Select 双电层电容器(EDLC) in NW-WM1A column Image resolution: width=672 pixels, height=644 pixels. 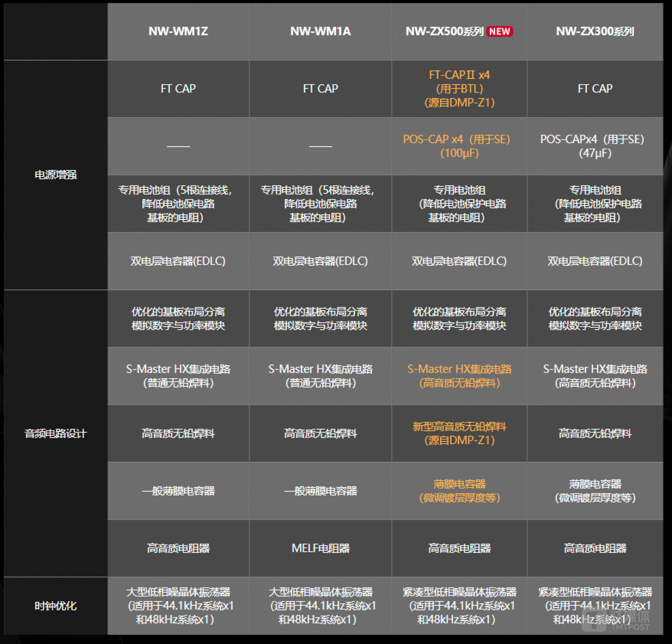point(321,261)
